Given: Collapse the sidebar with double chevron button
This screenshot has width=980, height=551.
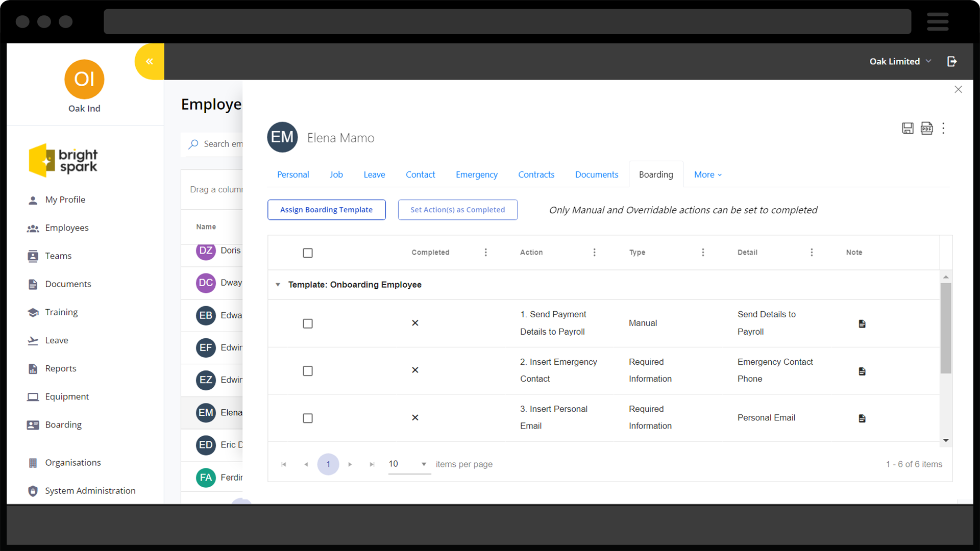Looking at the screenshot, I should tap(150, 61).
